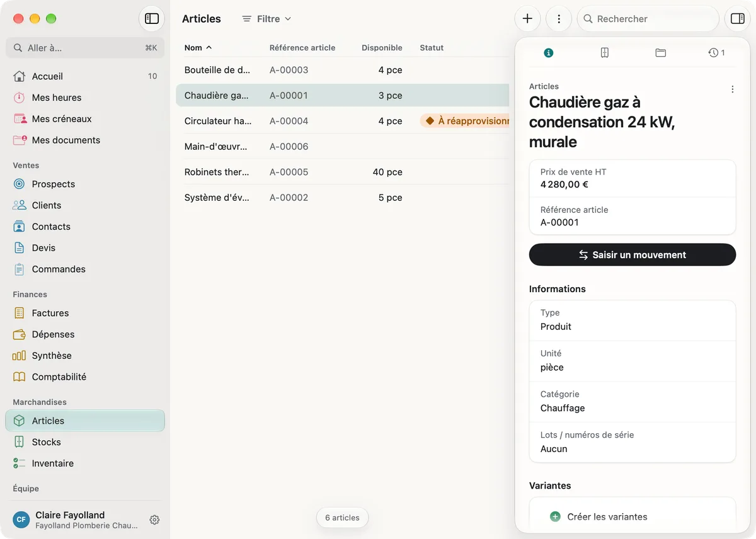Click the Accueil home icon
Image resolution: width=756 pixels, height=539 pixels.
point(20,76)
